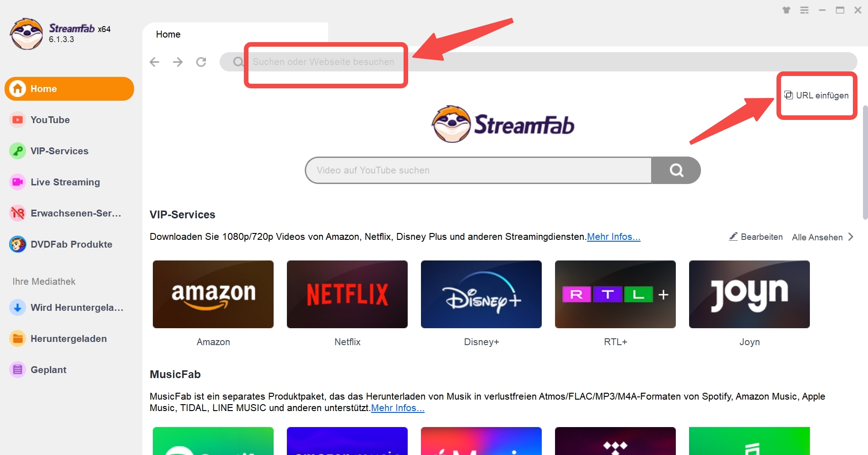Click URL einfügen button text
868x455 pixels.
click(x=822, y=95)
